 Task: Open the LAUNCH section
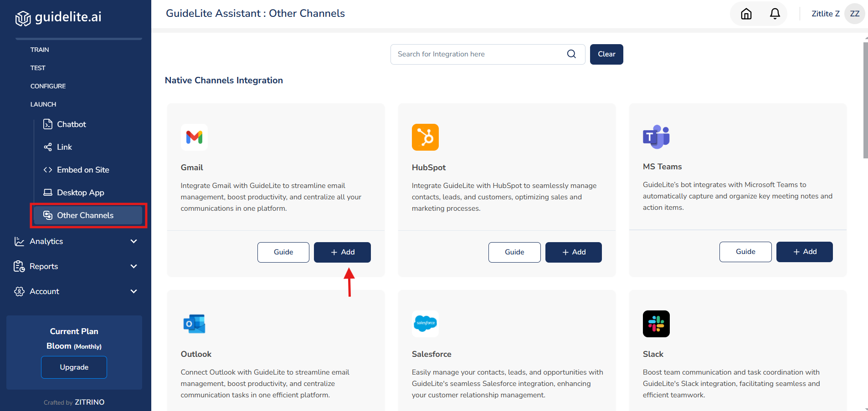click(43, 104)
